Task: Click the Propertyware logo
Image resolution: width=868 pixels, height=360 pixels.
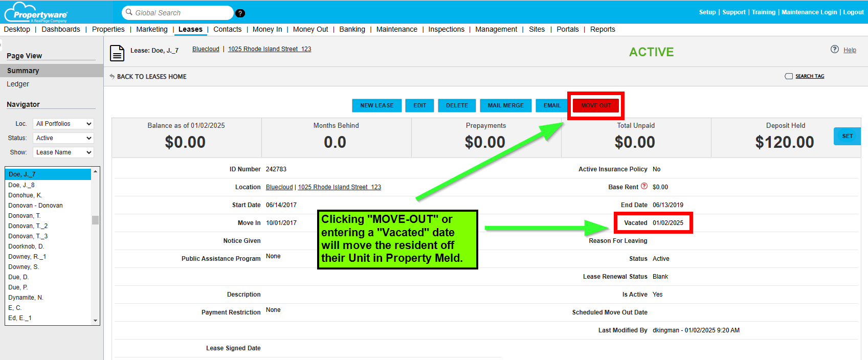Action: [36, 12]
